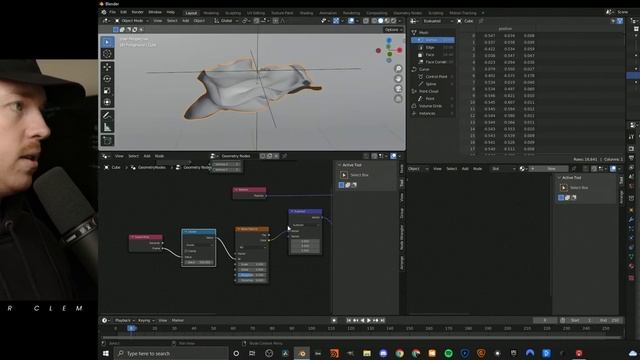Open Add menu in node editor header
The image size is (640, 360).
(x=147, y=156)
